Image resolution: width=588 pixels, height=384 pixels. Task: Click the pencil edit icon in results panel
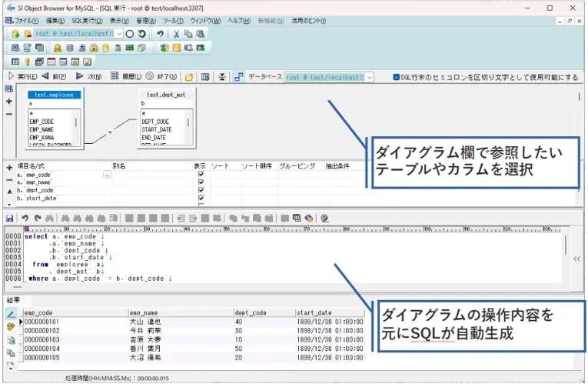pos(11,314)
